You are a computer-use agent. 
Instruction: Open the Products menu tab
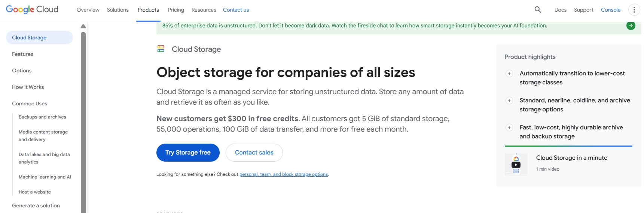coord(148,10)
